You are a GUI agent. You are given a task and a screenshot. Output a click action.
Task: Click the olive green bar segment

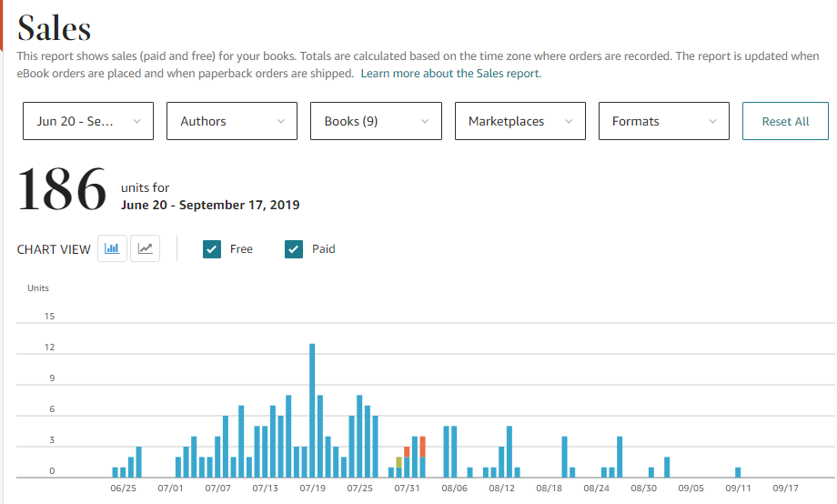click(398, 462)
